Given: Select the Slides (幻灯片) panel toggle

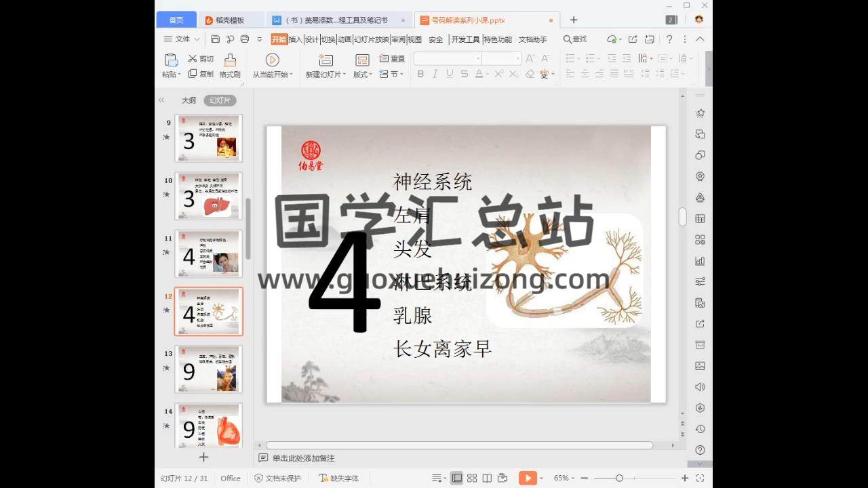Looking at the screenshot, I should tap(220, 100).
